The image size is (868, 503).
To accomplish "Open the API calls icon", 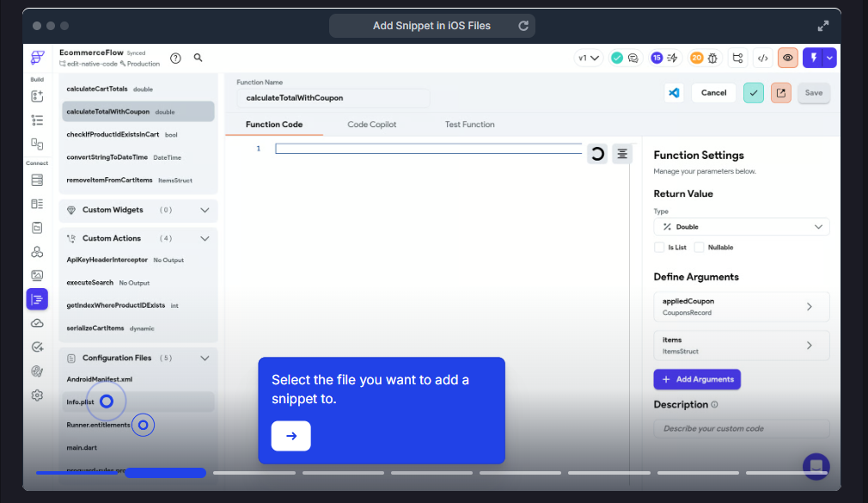I will (37, 252).
